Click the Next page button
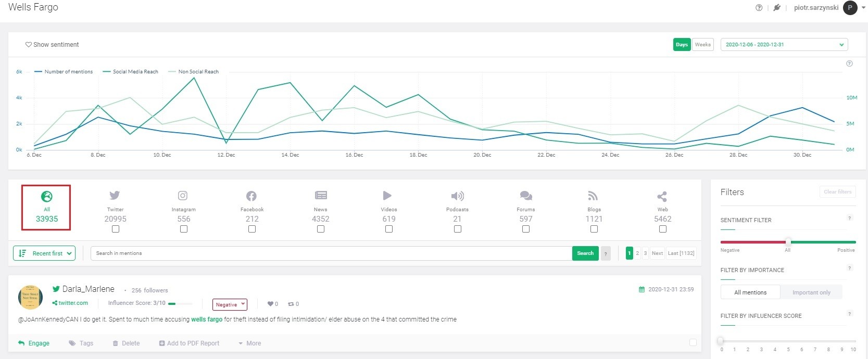Screen dimensions: 868x359 657,253
